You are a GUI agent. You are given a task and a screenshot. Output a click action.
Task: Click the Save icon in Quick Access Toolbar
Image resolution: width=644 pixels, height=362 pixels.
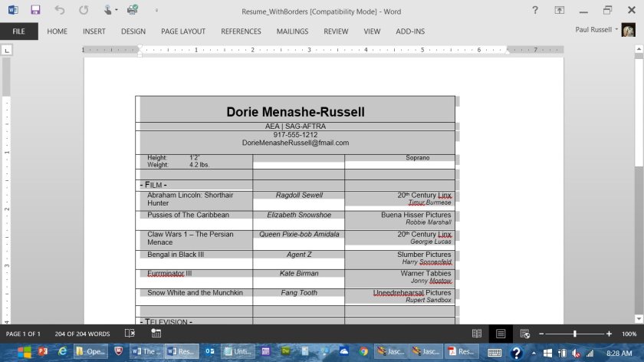coord(35,10)
